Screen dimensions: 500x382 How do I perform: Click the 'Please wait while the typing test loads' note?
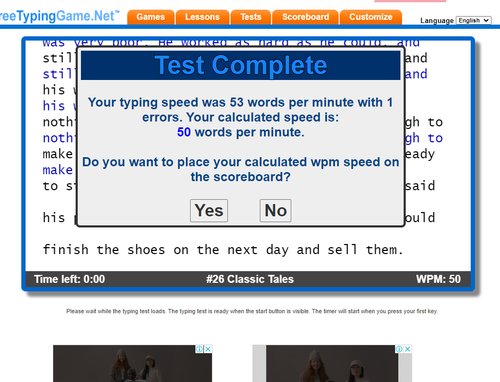(252, 311)
